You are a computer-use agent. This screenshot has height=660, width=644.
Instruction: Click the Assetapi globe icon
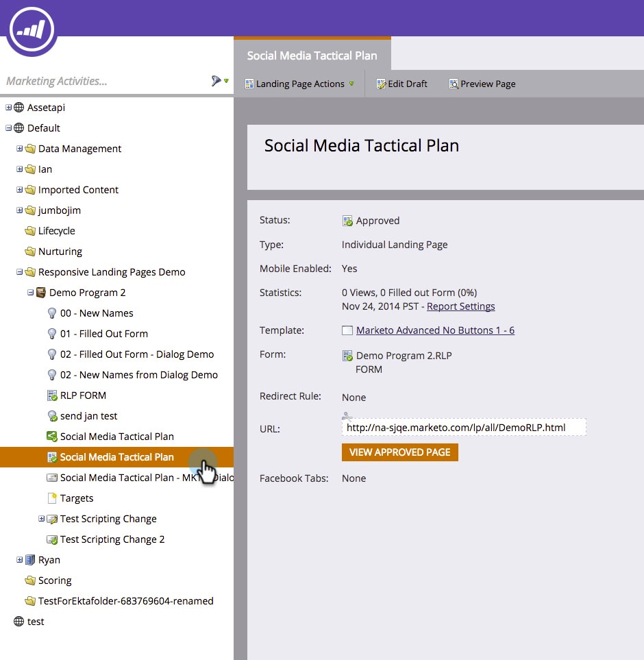pos(19,108)
